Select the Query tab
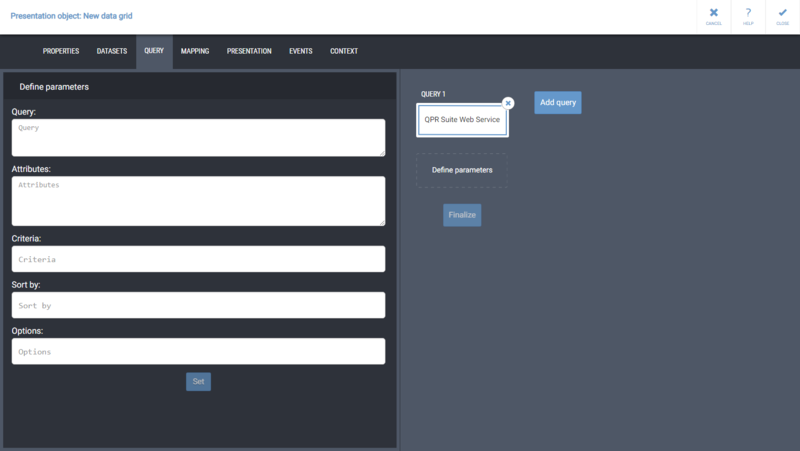The width and height of the screenshot is (800, 451). click(154, 51)
